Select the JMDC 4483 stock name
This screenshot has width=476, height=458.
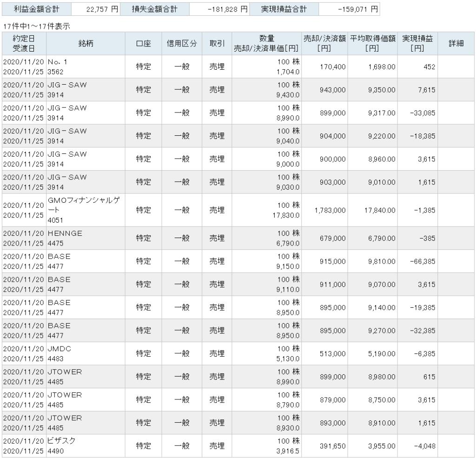(x=59, y=353)
